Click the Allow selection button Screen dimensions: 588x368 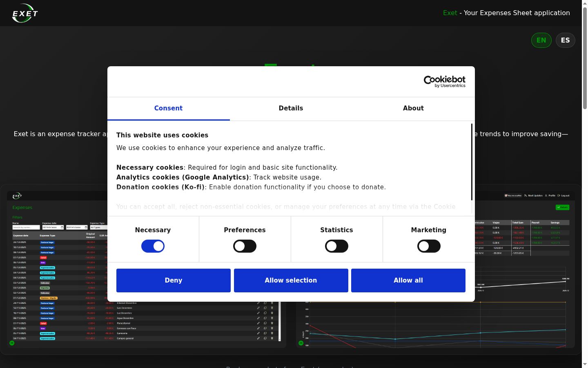(x=291, y=280)
